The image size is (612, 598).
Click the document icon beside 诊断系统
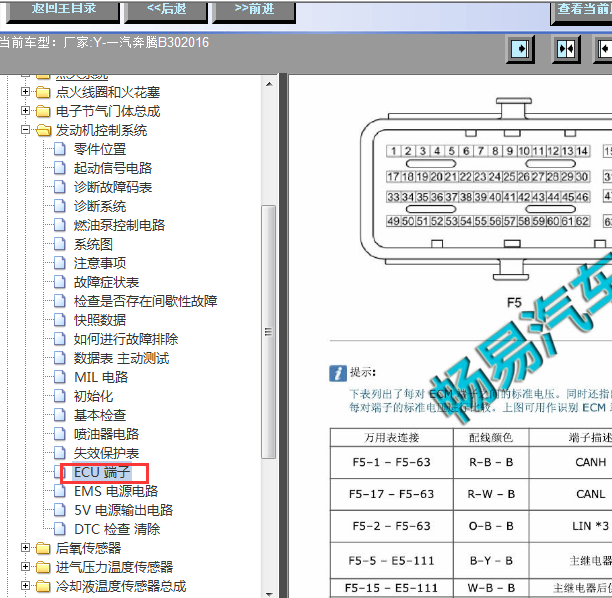click(x=59, y=206)
